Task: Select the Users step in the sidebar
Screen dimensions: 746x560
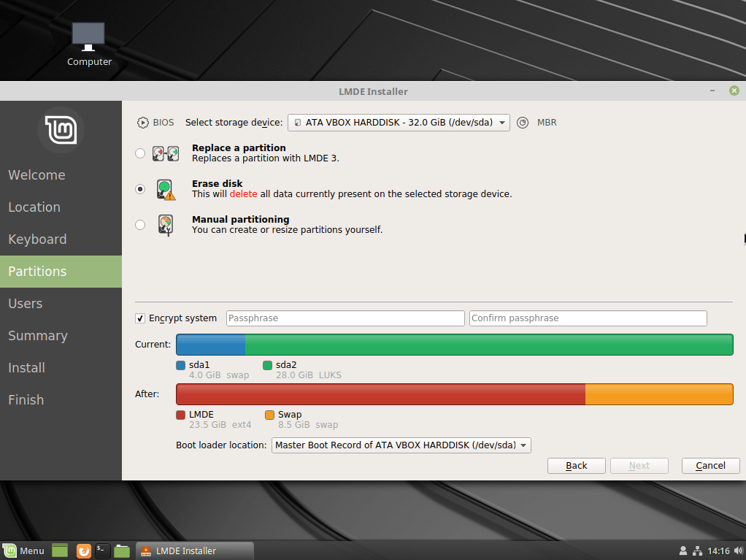Action: pyautogui.click(x=26, y=304)
